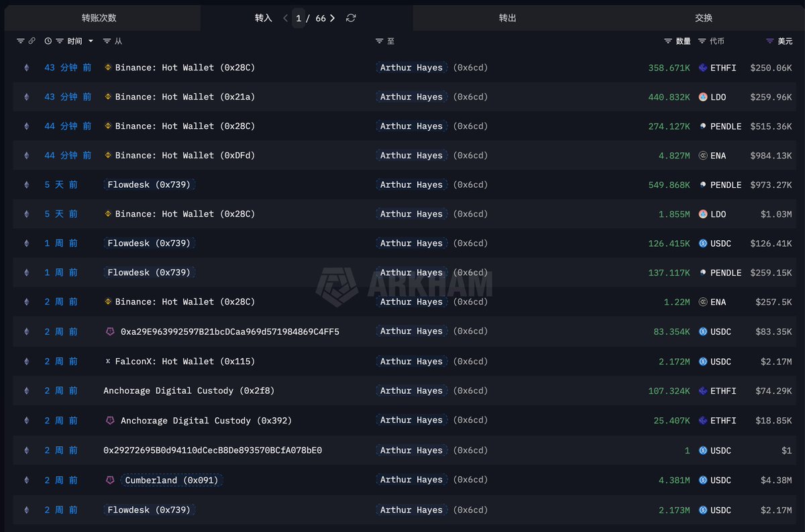Click the filter icon beside 代币 header

(702, 42)
